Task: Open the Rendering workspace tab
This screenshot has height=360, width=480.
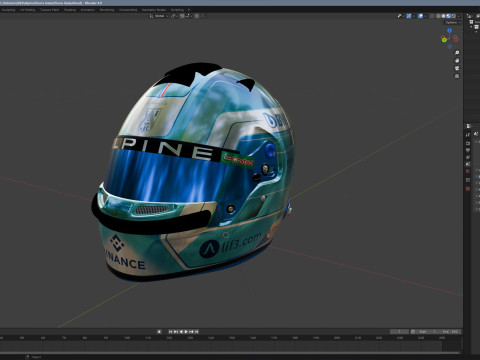Action: [x=107, y=10]
